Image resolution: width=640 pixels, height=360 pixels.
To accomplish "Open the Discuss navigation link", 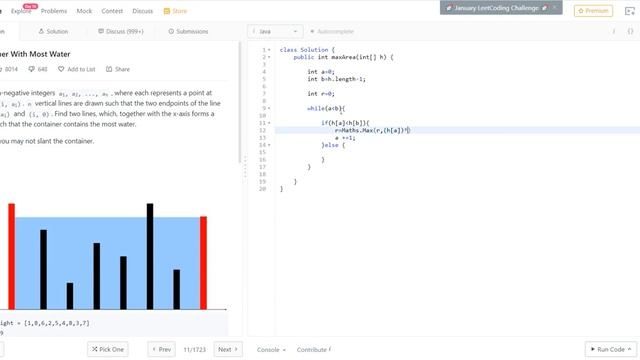I will click(142, 11).
